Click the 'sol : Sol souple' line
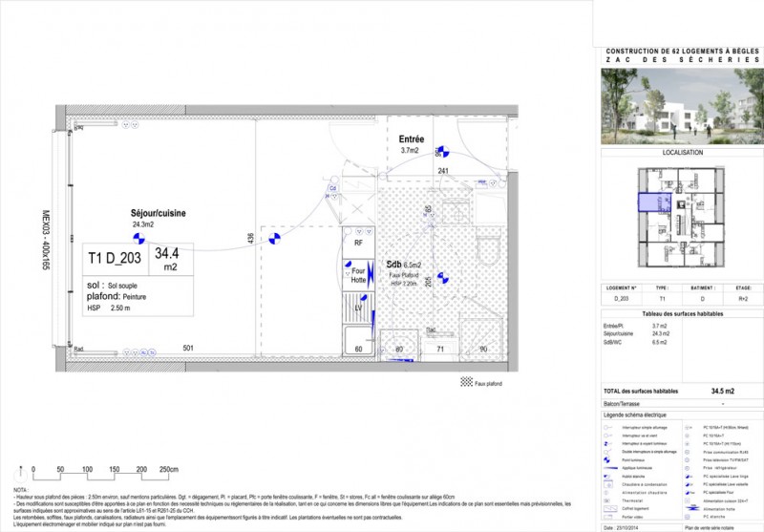Screen dimensions: 764x532 point(112,286)
